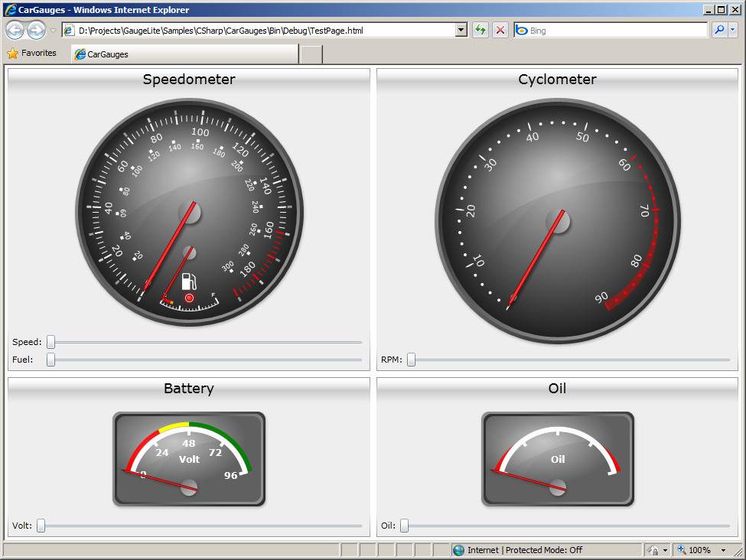The width and height of the screenshot is (746, 560).
Task: Click the Volt slider handle
Action: [41, 526]
